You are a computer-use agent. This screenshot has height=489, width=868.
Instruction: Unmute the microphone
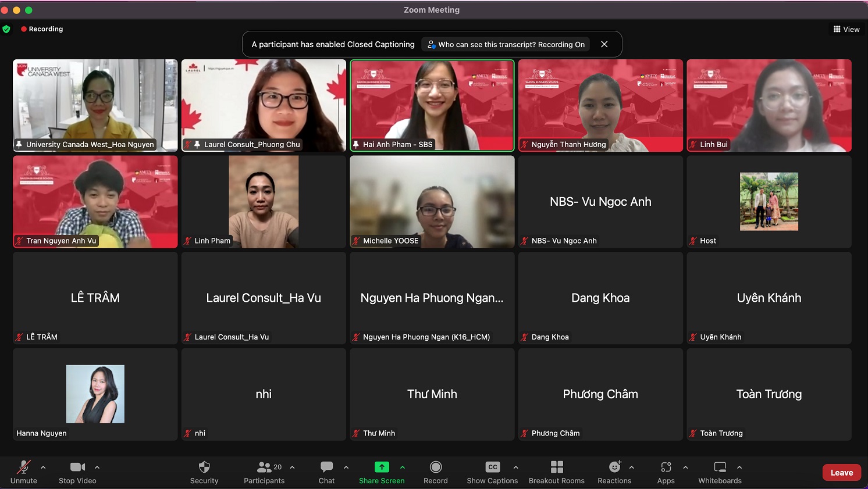(x=23, y=472)
